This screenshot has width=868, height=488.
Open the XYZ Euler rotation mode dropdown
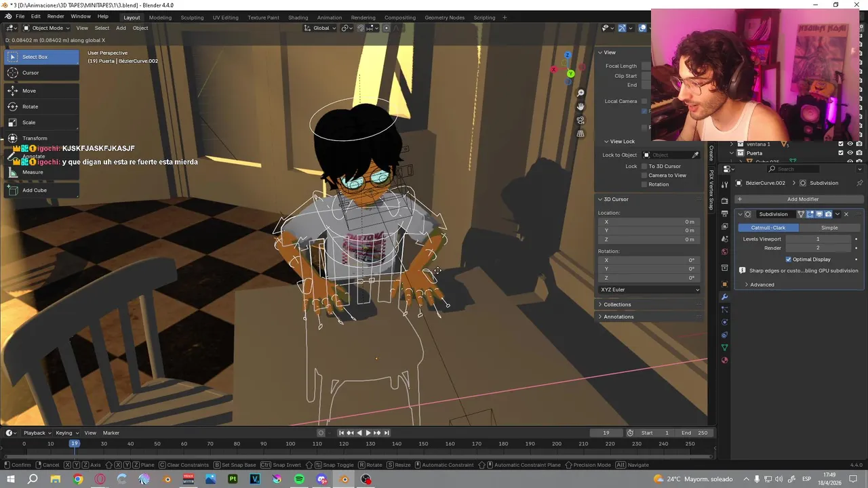point(650,289)
